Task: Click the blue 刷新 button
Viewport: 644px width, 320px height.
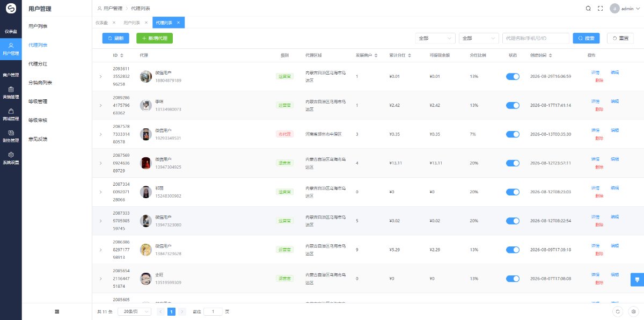Action: [116, 38]
